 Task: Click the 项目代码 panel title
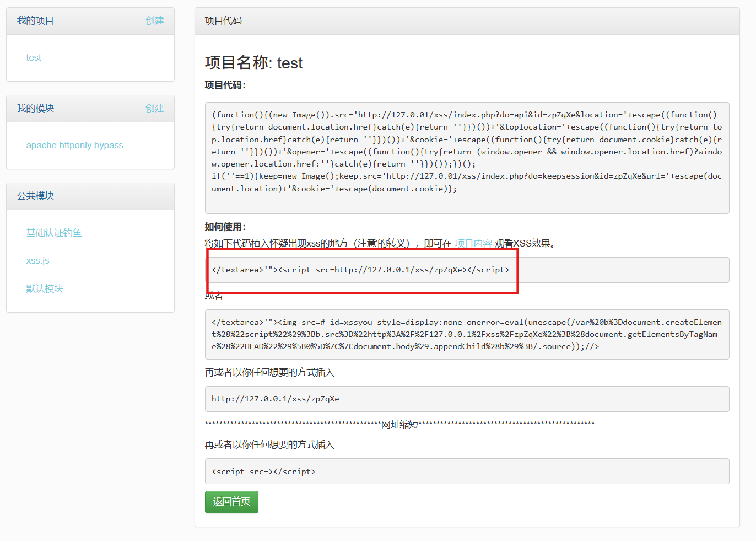pyautogui.click(x=223, y=20)
